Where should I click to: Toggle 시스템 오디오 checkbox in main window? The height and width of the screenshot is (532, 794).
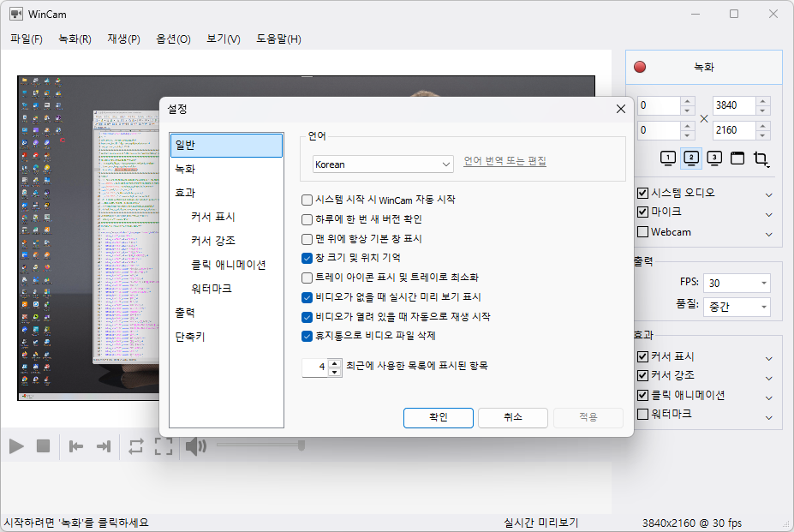[x=642, y=193]
